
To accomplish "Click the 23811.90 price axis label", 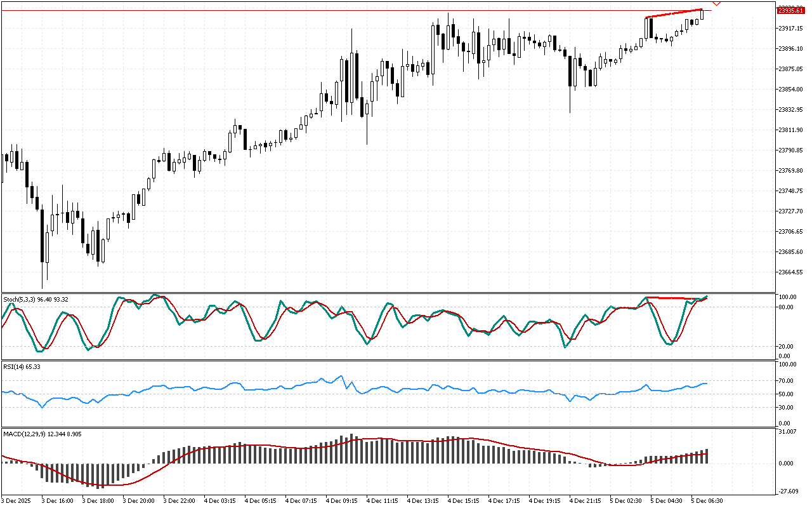I will (790, 130).
